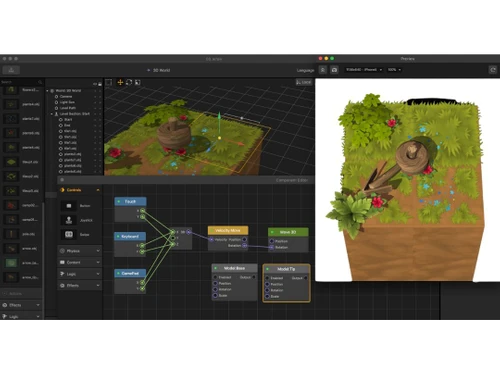Add the Swipe control from the Controls list
Screen dimensions: 500x375
[69, 234]
